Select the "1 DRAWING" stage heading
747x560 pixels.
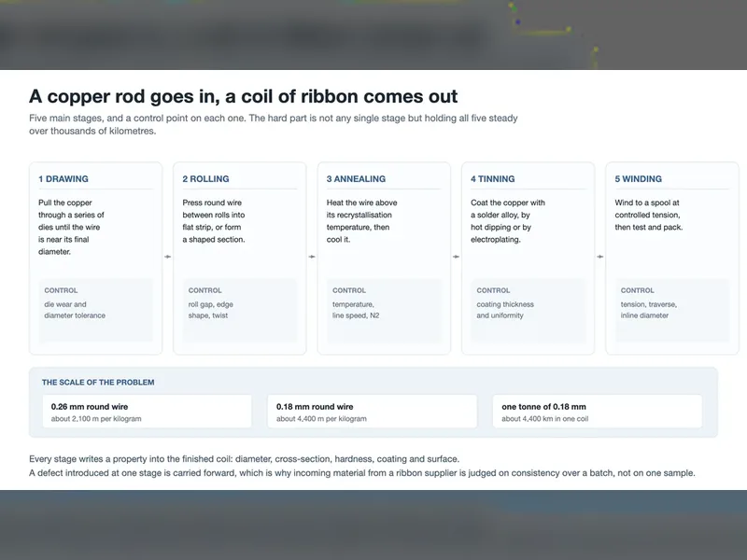[63, 179]
